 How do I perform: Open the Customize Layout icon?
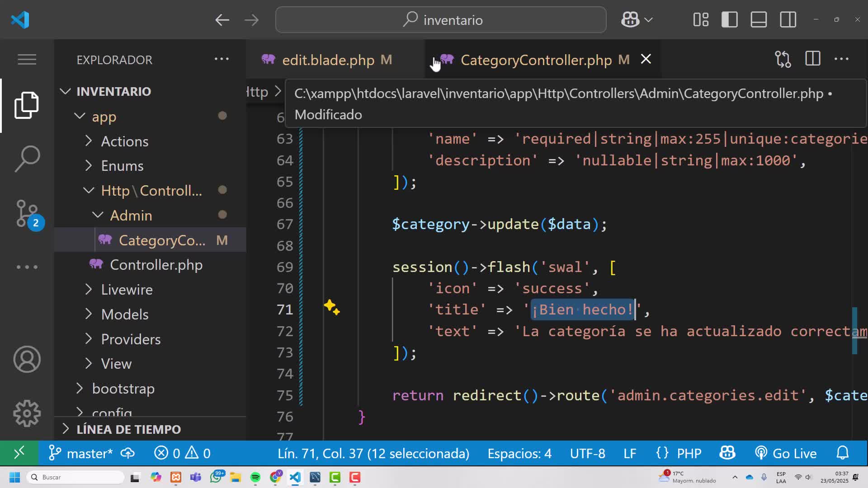coord(701,20)
